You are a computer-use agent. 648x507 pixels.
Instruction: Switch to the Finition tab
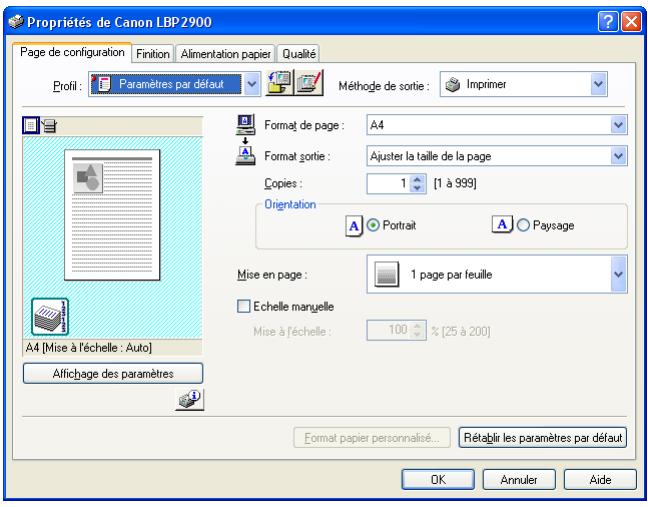click(153, 54)
